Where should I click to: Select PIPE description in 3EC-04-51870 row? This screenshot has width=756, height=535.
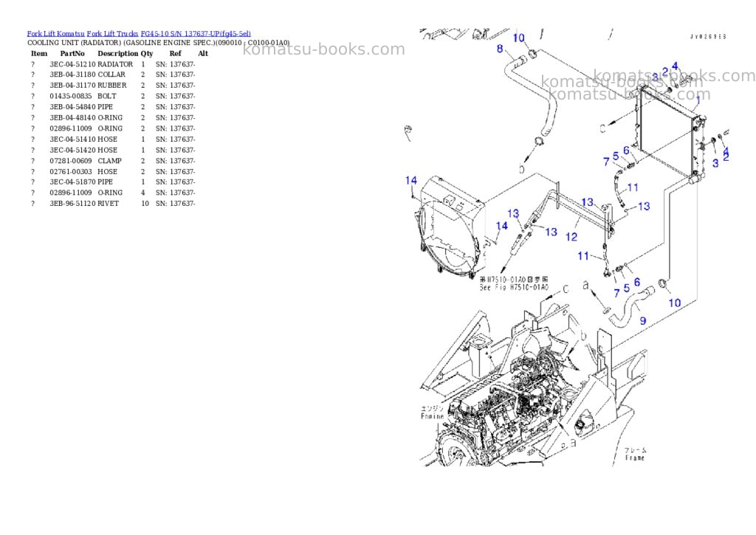point(105,182)
